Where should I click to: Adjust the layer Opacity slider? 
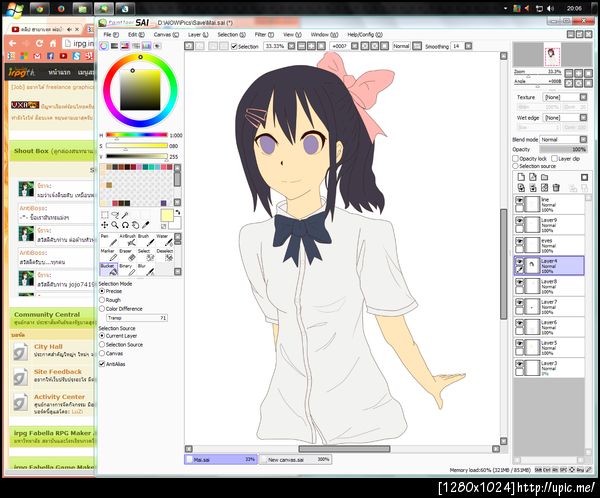(x=563, y=149)
